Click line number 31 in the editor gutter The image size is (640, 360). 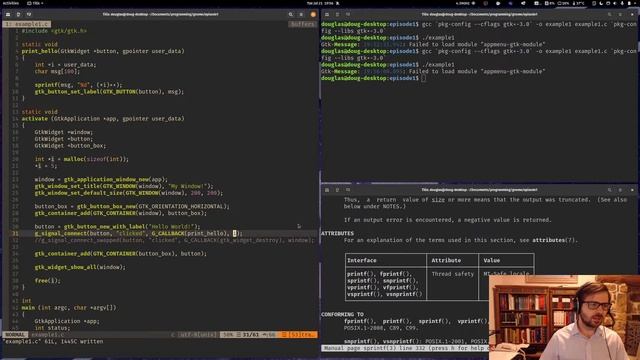coord(16,233)
